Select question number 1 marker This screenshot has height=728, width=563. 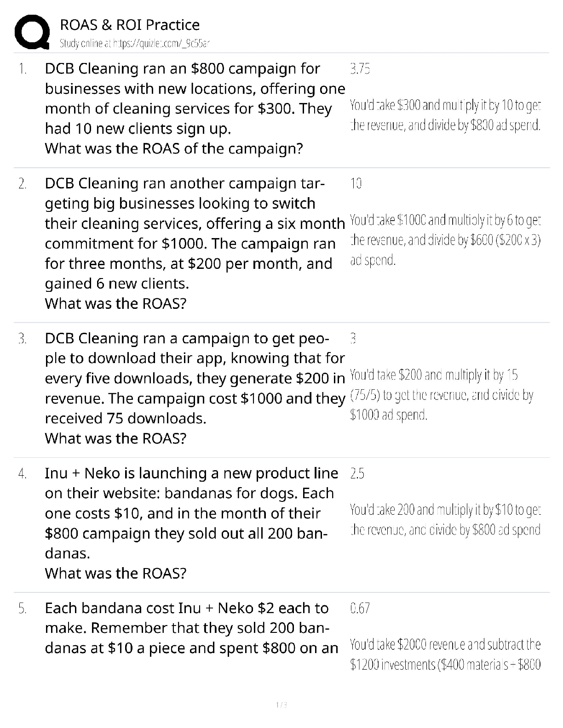pos(23,69)
